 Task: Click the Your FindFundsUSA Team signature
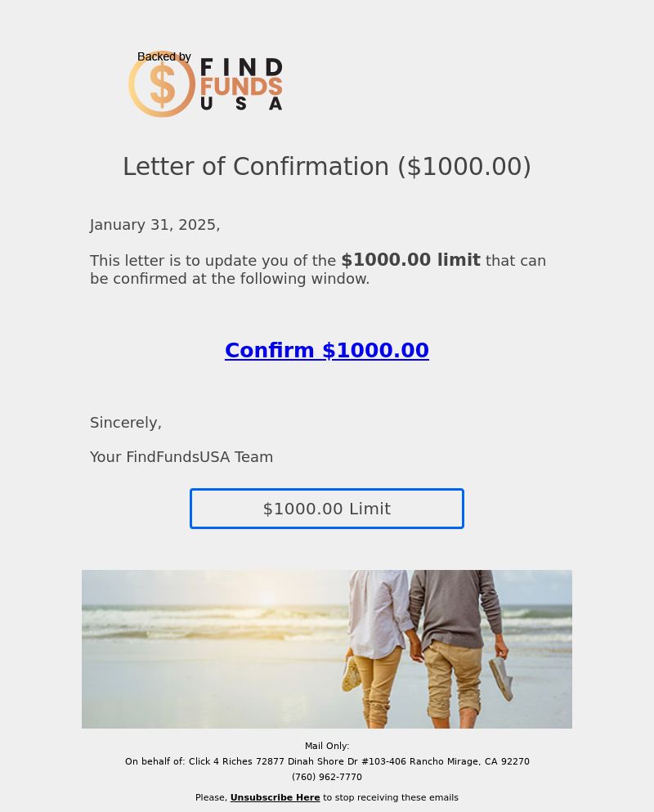(181, 457)
